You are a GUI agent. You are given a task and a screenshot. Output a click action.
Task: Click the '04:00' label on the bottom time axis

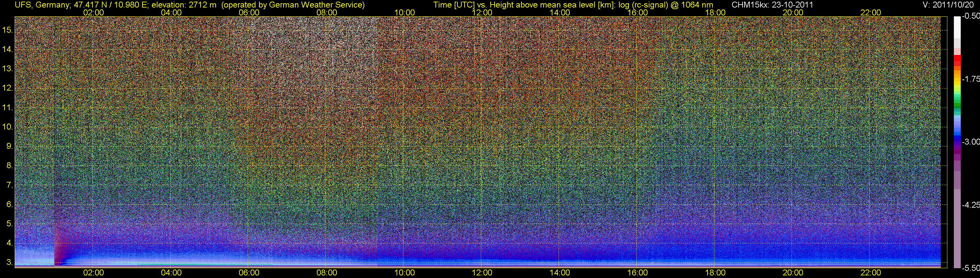(x=171, y=273)
